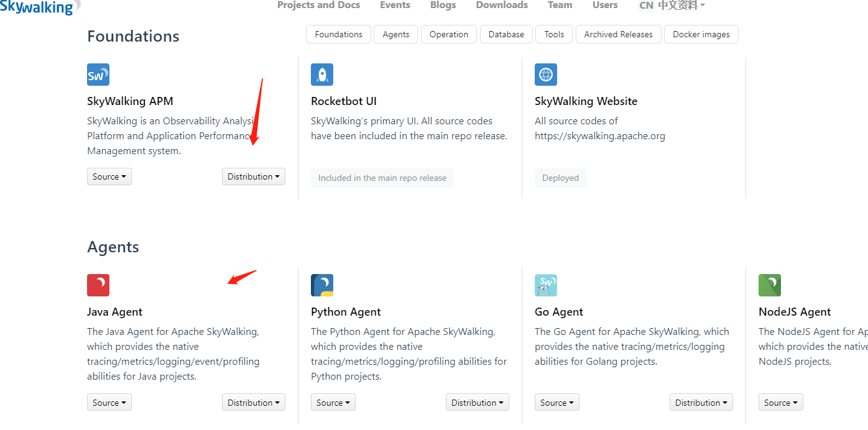The image size is (868, 430).
Task: Open Projects and Docs menu
Action: 318,5
